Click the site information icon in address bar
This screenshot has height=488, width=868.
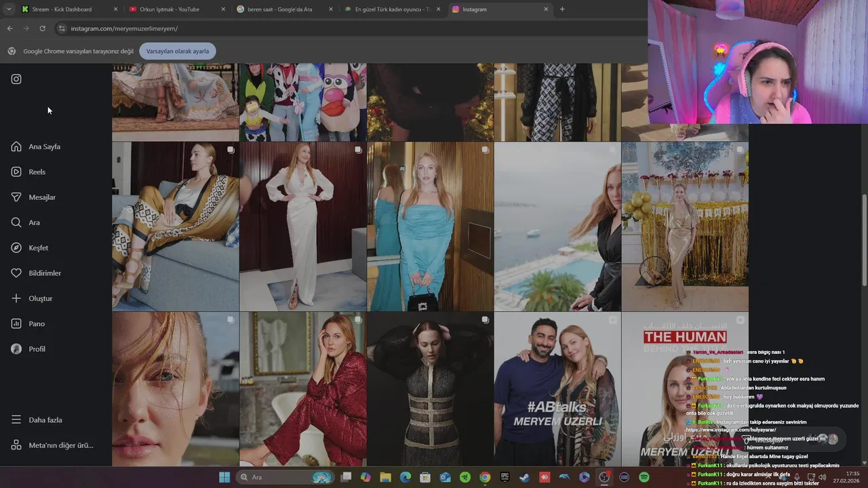coord(62,28)
